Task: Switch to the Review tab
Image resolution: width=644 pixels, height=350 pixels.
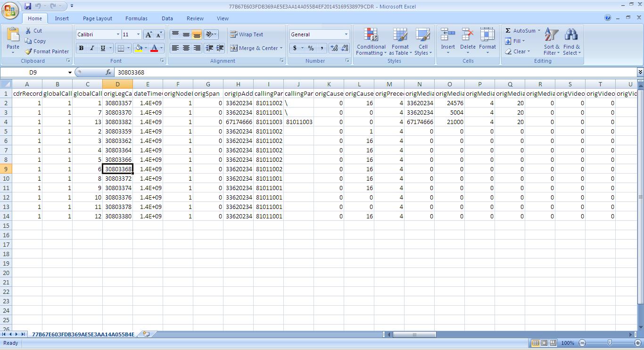Action: coord(195,18)
